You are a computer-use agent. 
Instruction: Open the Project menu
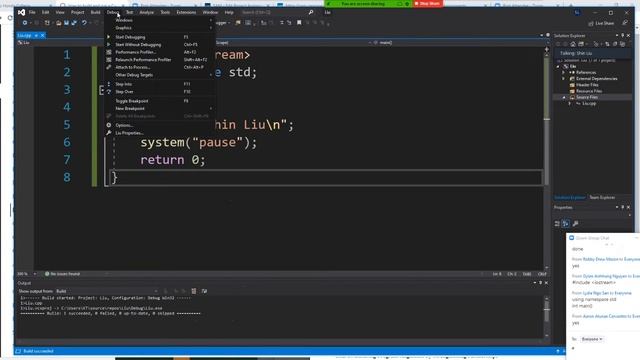pyautogui.click(x=78, y=12)
